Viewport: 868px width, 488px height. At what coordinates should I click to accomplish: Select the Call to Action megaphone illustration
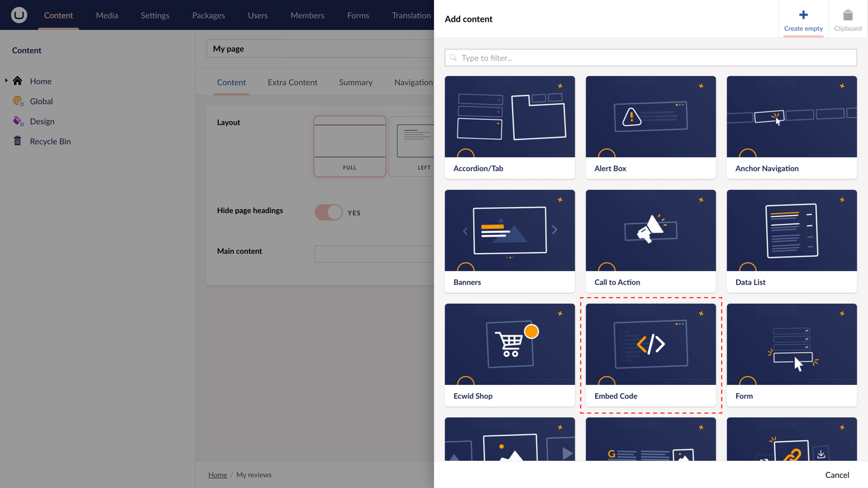(651, 230)
